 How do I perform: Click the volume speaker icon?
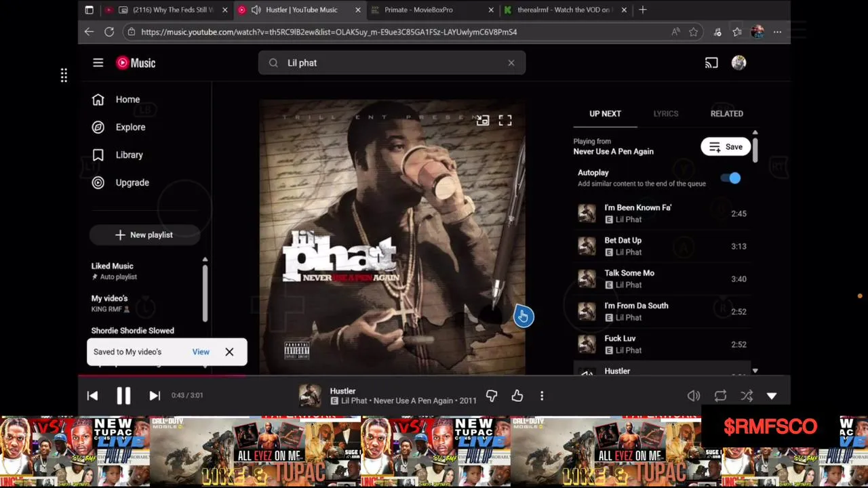(694, 396)
